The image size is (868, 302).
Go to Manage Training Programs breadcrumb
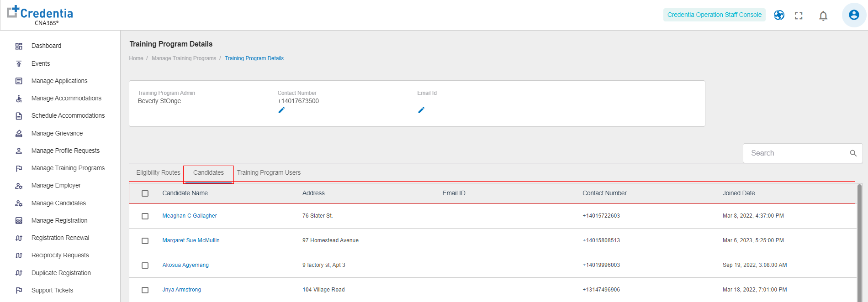tap(184, 58)
